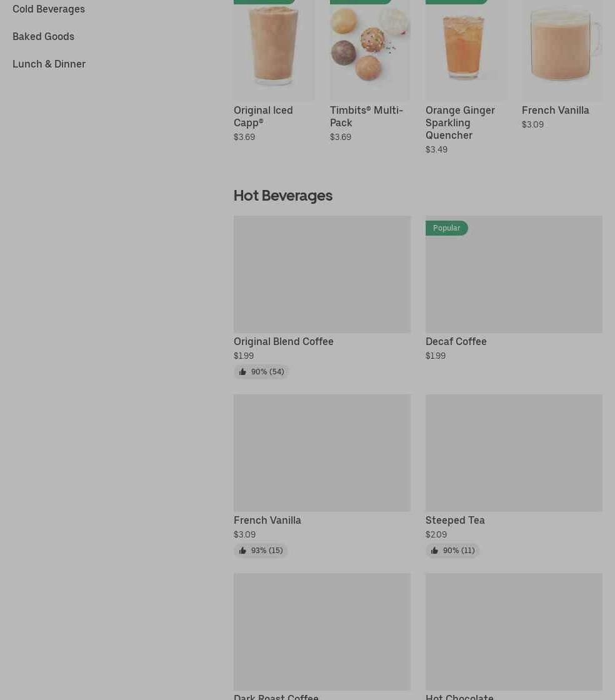Click the Hot Beverages section heading

(x=283, y=196)
